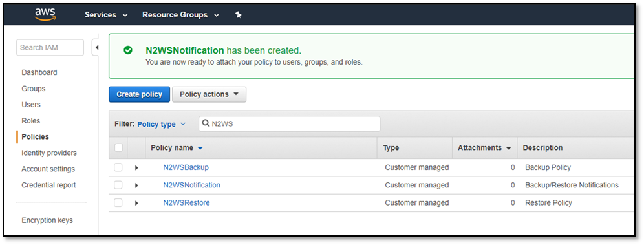Go to Dashboard in sidebar
Screen dimensions: 644x245
39,72
